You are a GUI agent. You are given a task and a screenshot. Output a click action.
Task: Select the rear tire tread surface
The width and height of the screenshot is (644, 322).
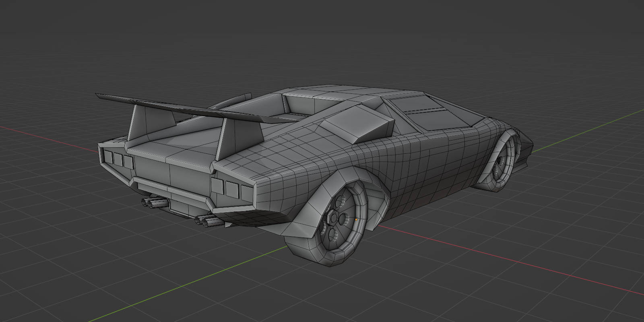(306, 250)
